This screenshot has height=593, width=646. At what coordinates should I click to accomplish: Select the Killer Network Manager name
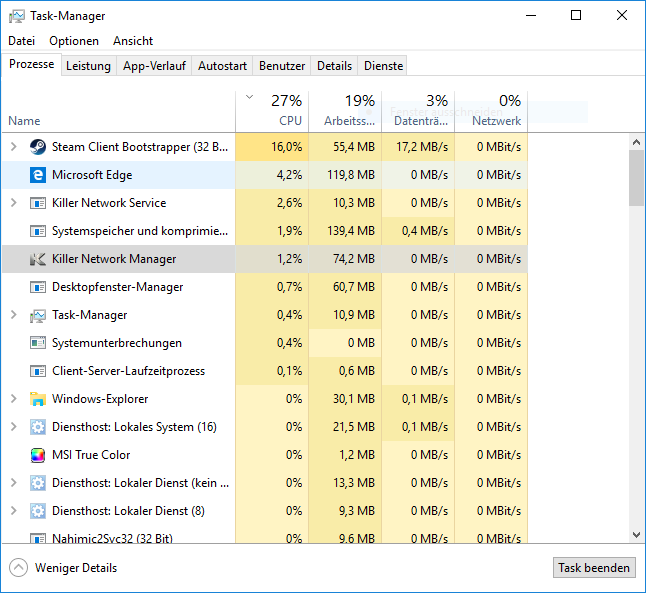(x=114, y=259)
